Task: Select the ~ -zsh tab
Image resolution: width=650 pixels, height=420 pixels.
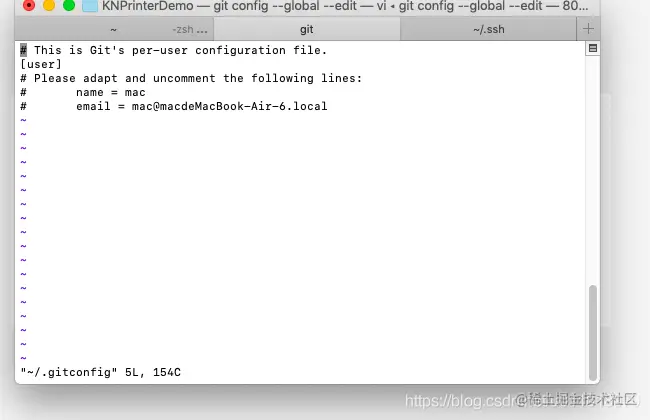Action: (x=114, y=29)
